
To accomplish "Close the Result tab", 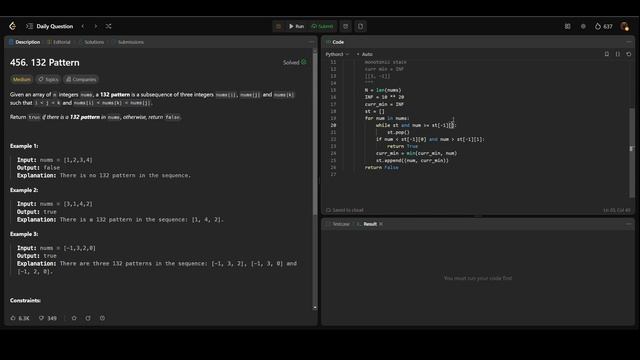I will pyautogui.click(x=381, y=224).
